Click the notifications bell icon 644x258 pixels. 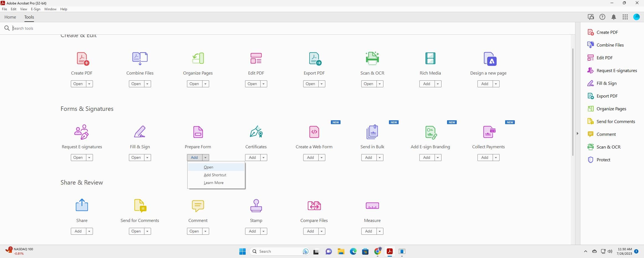coord(614,17)
